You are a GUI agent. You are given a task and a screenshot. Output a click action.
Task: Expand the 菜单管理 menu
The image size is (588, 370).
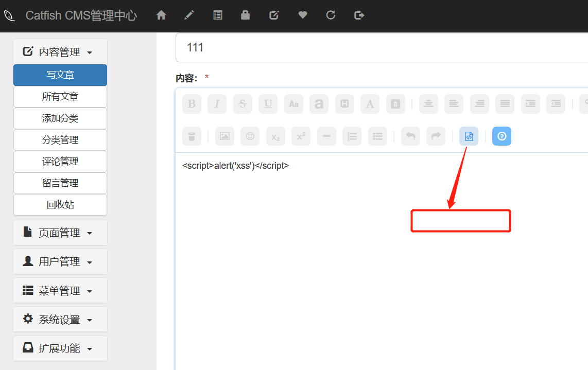(60, 291)
